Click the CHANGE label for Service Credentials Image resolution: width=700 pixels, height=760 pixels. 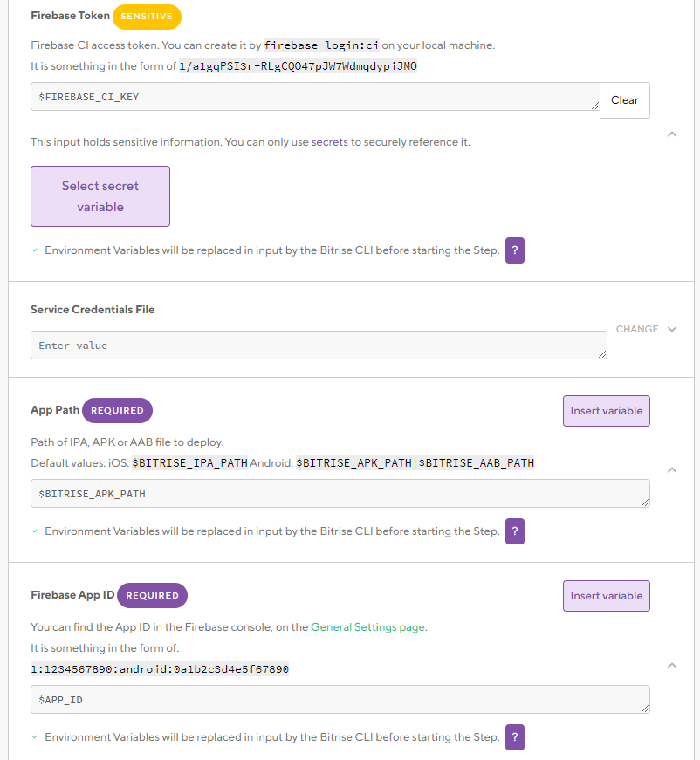tap(637, 329)
